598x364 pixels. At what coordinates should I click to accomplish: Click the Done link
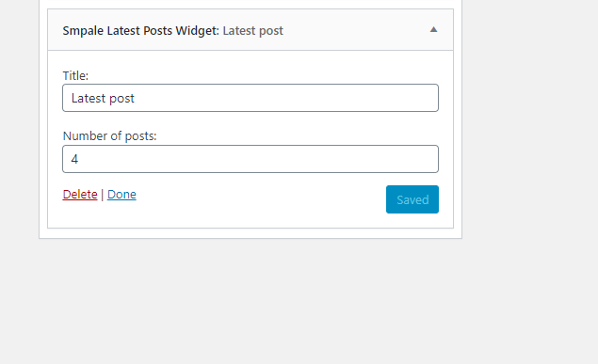(x=121, y=194)
